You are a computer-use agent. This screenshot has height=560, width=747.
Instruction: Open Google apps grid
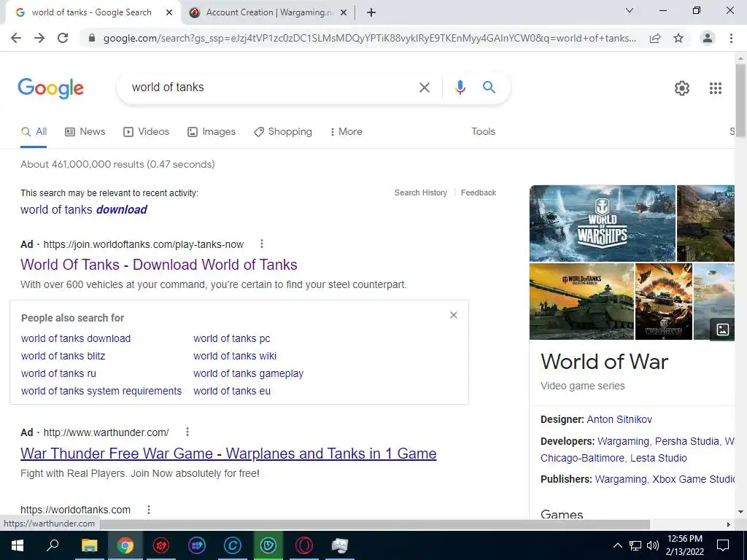tap(716, 88)
